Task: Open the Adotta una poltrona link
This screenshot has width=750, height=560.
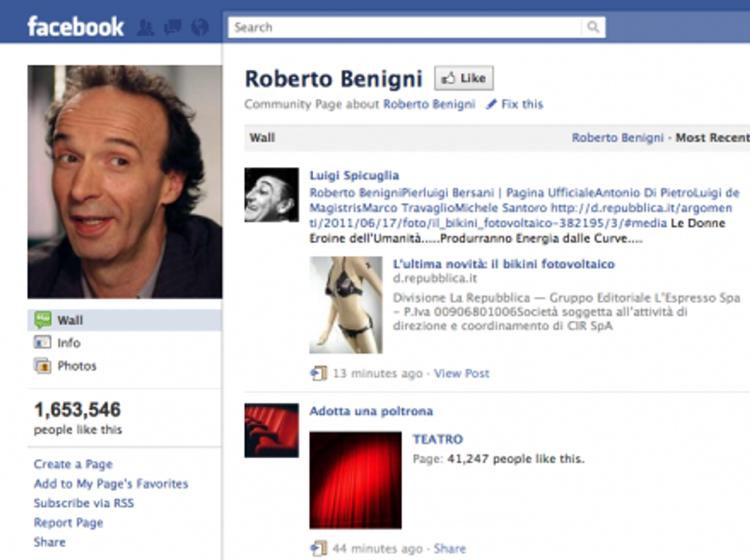Action: (x=371, y=411)
